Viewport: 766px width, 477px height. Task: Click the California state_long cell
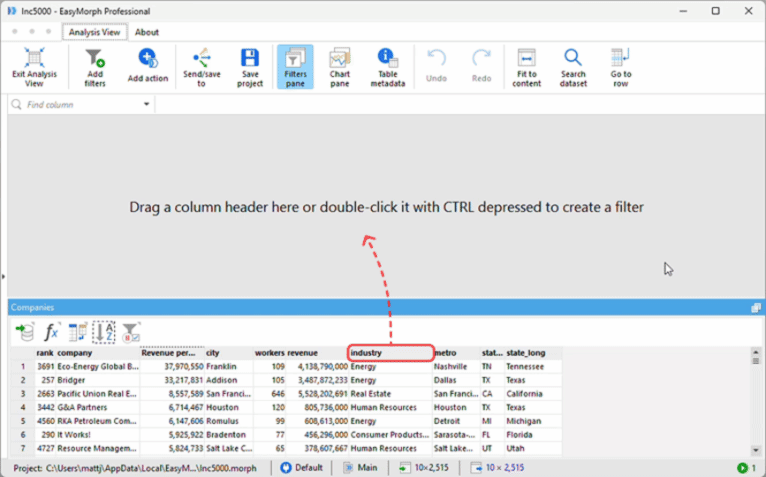[533, 394]
